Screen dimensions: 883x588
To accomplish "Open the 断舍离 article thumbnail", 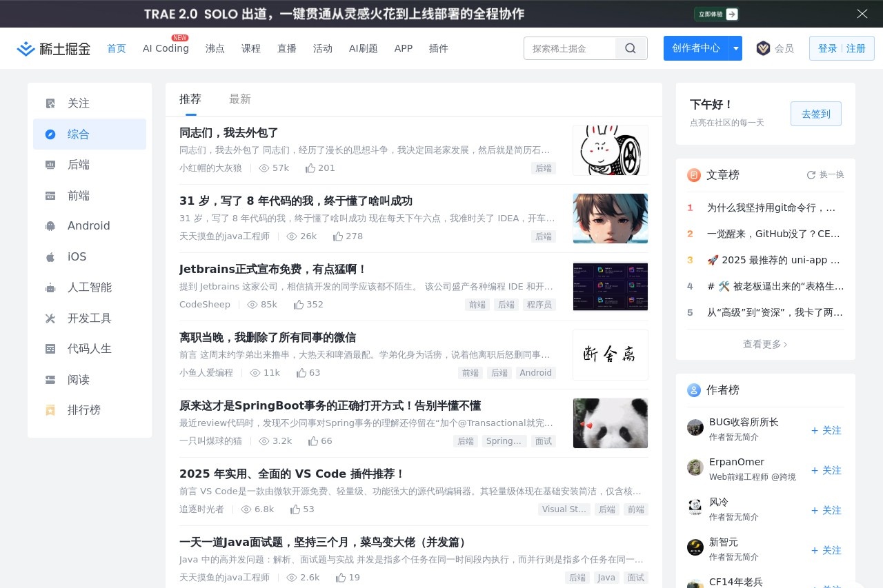I will (611, 355).
